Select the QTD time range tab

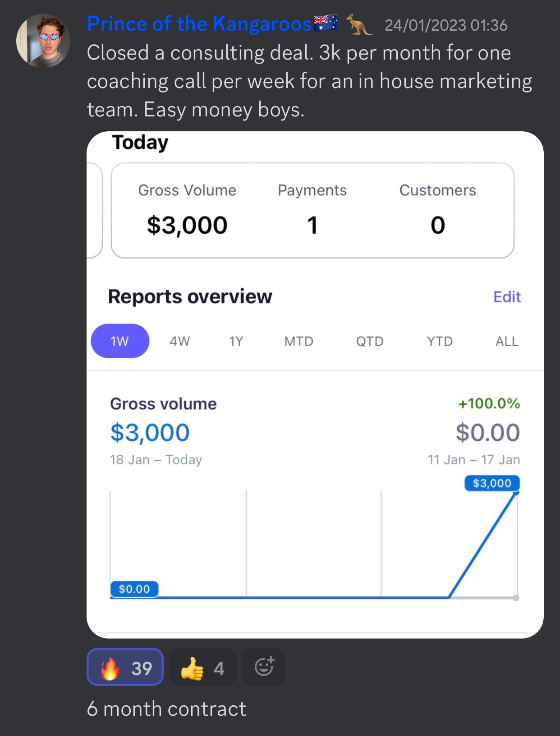pyautogui.click(x=370, y=341)
